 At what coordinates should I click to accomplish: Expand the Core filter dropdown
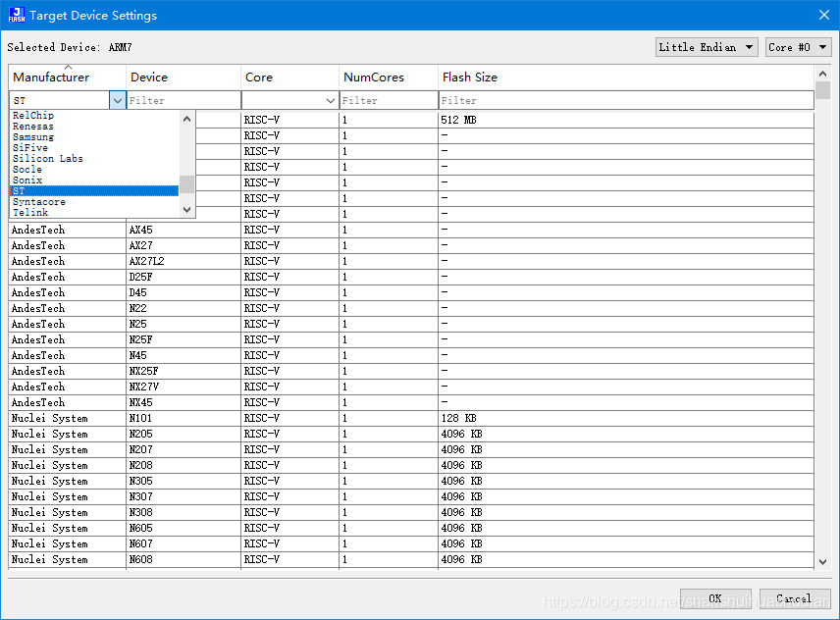(331, 100)
